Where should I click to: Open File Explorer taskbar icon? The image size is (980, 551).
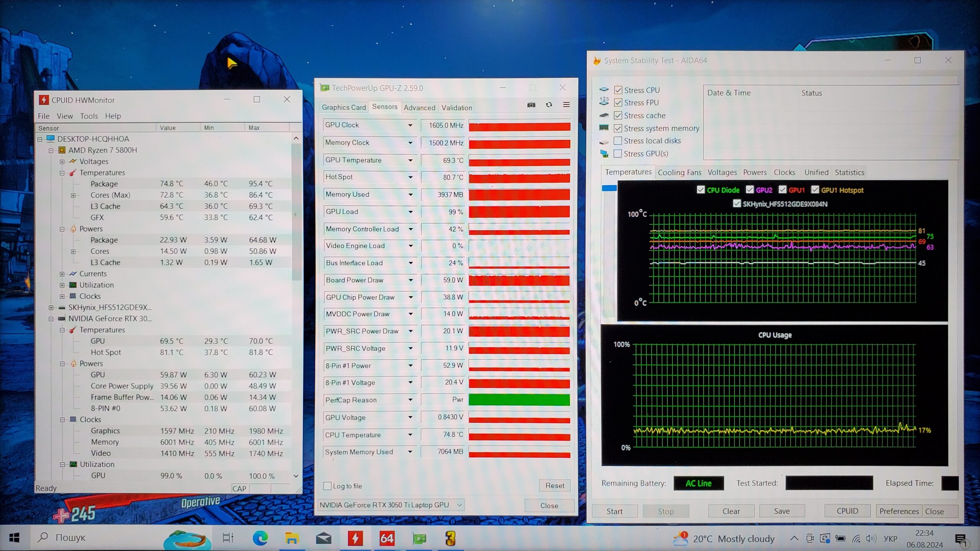coord(292,538)
